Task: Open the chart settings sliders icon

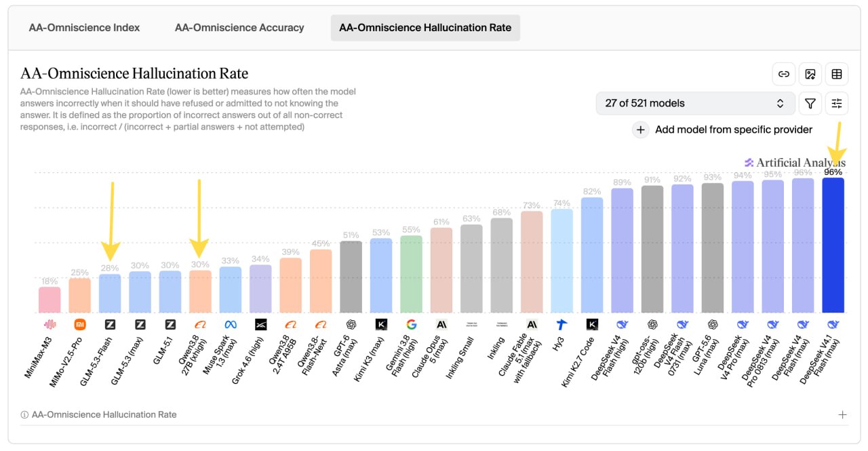Action: [x=837, y=103]
